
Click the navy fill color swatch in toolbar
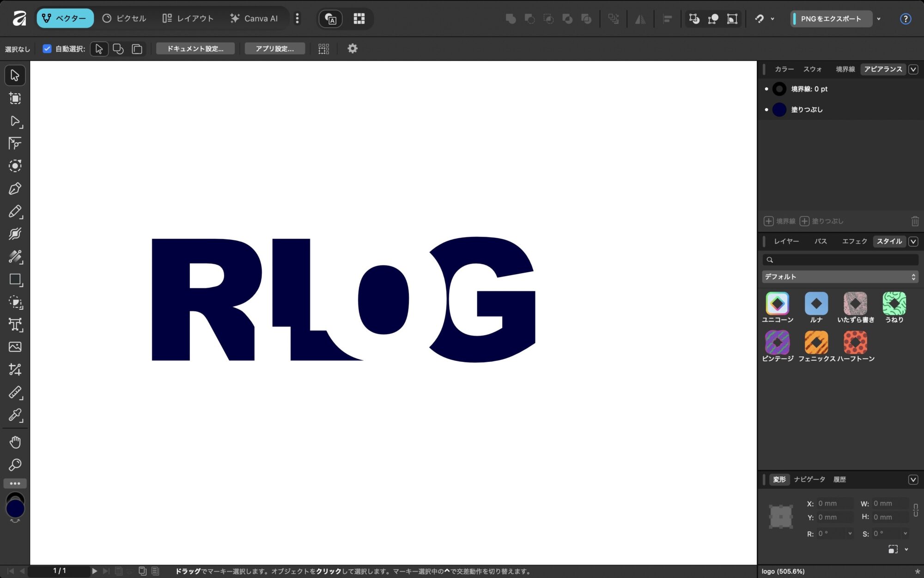[x=15, y=509]
